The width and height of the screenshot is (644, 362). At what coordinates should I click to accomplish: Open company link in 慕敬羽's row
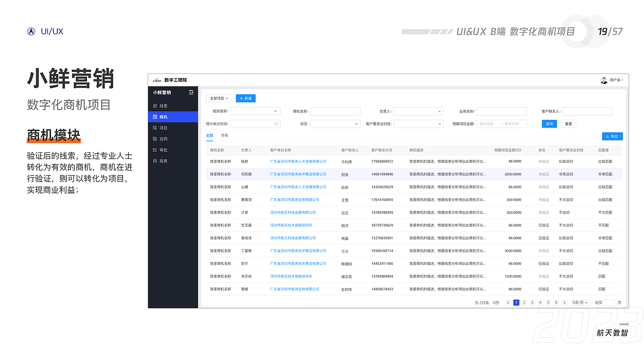pos(294,200)
